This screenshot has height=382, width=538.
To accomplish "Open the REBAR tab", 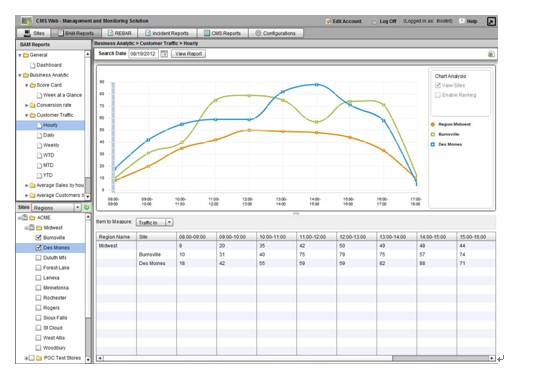I will click(x=119, y=33).
